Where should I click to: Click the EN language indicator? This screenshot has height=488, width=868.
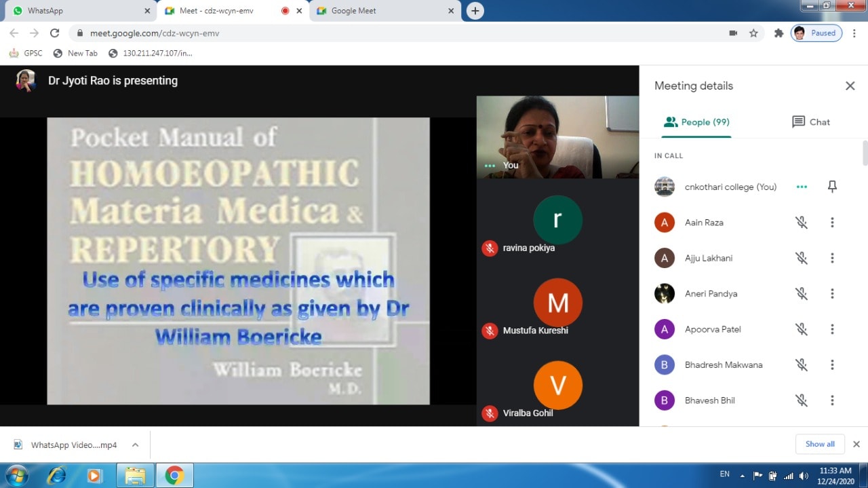pyautogui.click(x=725, y=474)
